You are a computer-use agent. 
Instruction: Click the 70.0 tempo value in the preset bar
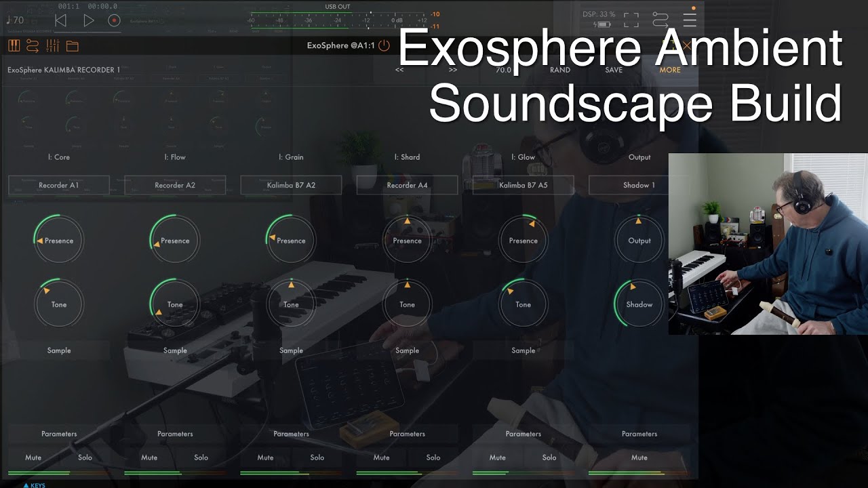tap(503, 70)
